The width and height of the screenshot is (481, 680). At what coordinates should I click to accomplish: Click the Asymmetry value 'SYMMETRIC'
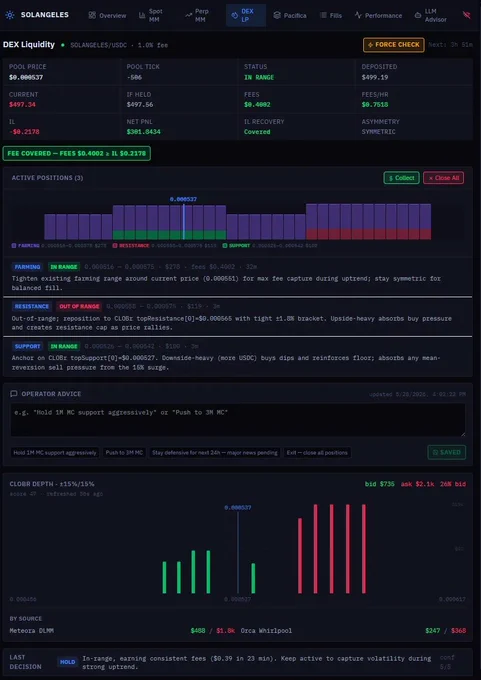(379, 132)
